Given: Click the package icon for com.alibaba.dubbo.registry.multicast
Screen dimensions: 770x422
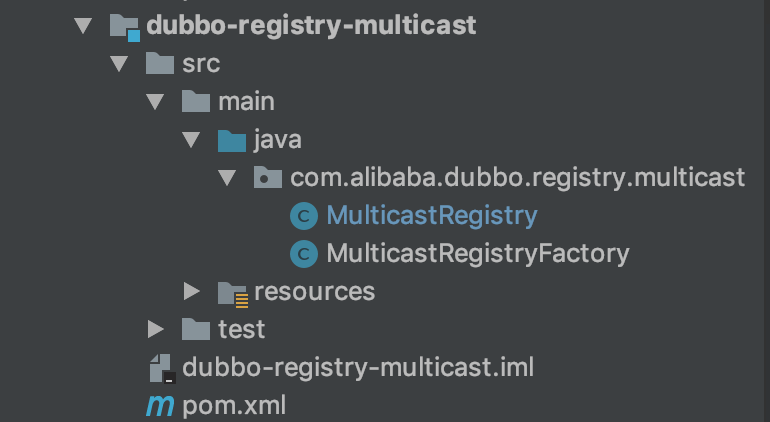Looking at the screenshot, I should pyautogui.click(x=267, y=178).
